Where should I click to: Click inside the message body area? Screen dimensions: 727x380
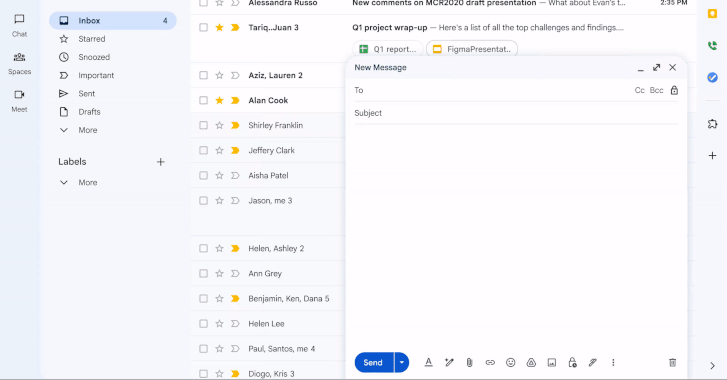(x=516, y=236)
